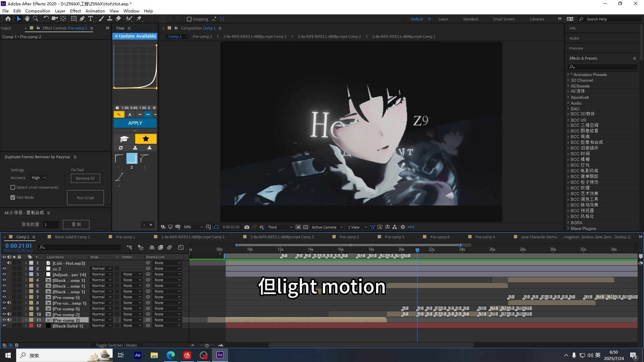Open the 1 View layout dropdown
Viewport: 644px width, 362px height.
[x=357, y=227]
